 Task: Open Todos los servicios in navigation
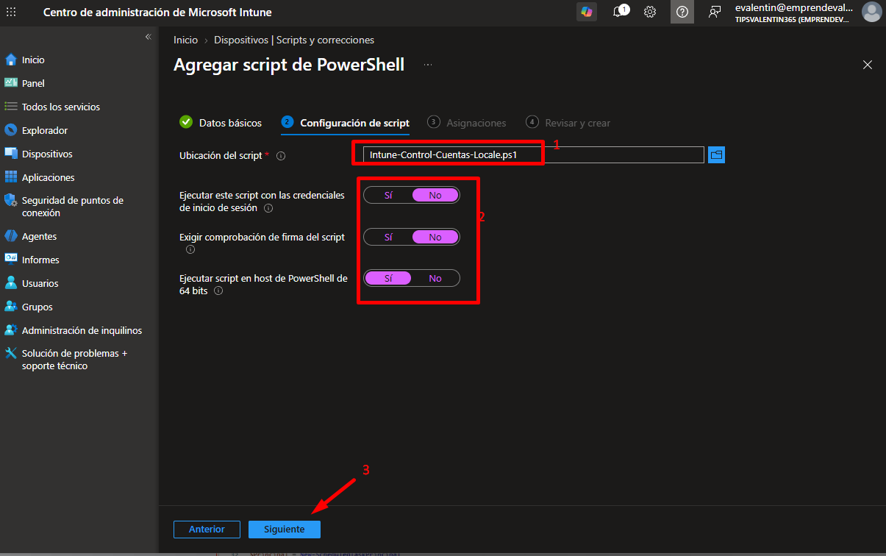[x=61, y=107]
